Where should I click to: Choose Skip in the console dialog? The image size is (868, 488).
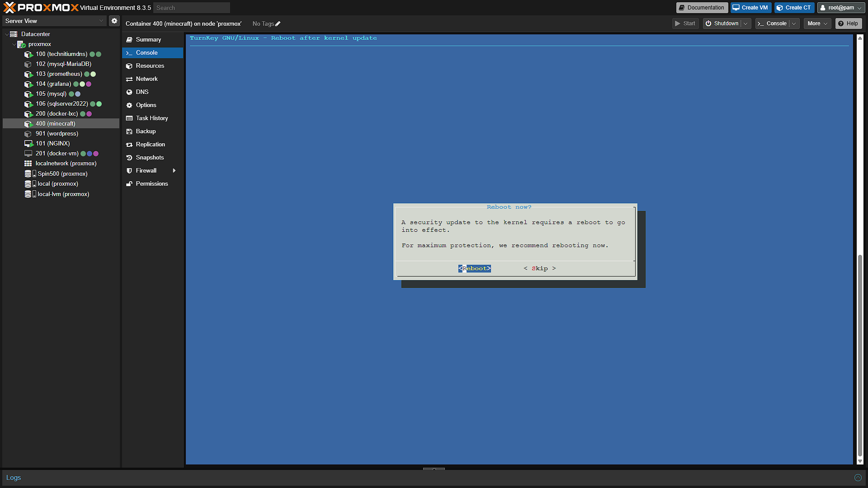(x=540, y=268)
